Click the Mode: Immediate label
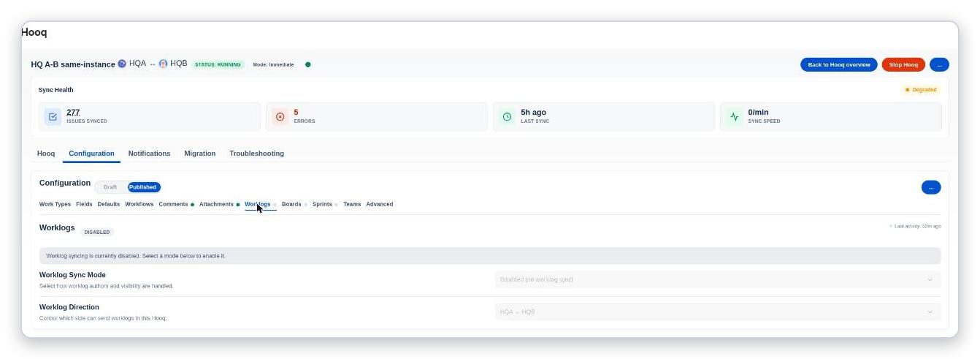This screenshot has height=359, width=980. 273,64
